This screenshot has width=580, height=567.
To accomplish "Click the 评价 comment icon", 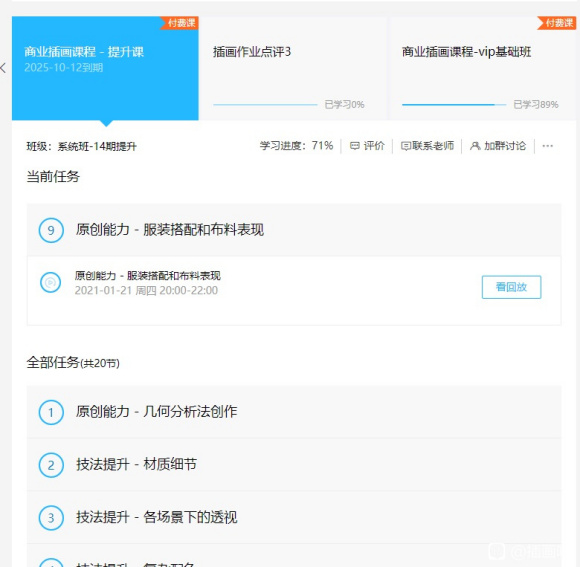I will point(354,146).
